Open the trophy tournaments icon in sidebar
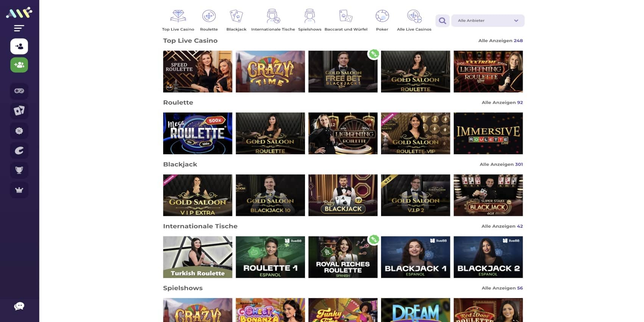 point(19,170)
